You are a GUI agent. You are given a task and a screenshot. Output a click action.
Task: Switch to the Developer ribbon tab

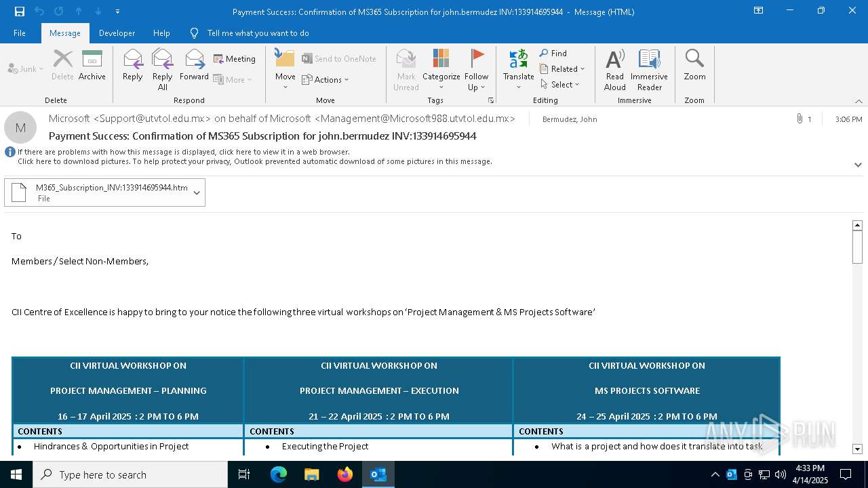click(117, 33)
